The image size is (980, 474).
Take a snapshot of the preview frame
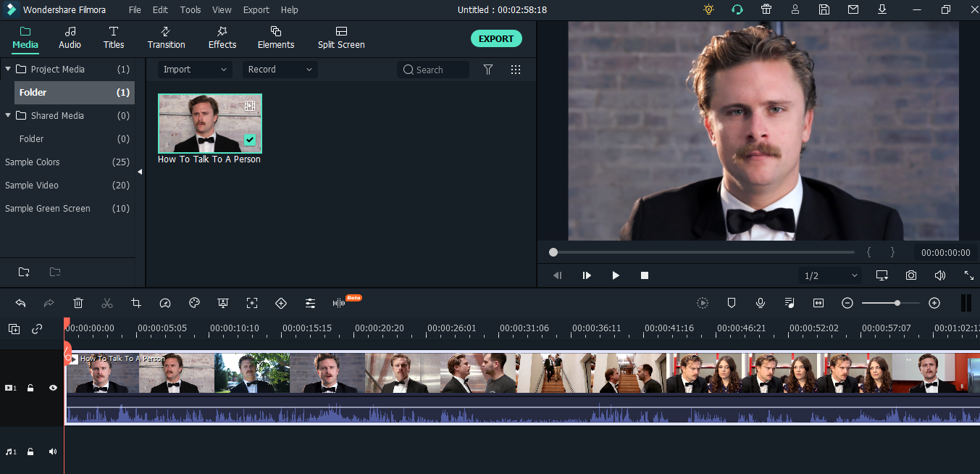coord(910,275)
